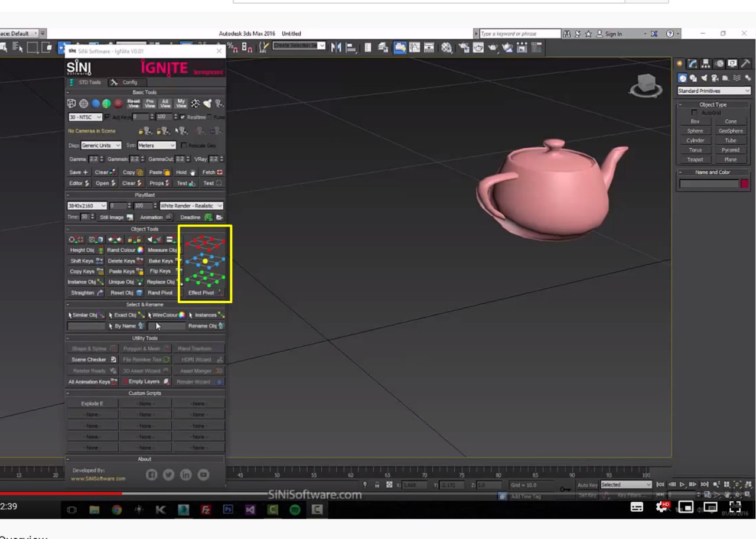Click the Chrome icon in the taskbar
756x539 pixels.
pos(116,509)
